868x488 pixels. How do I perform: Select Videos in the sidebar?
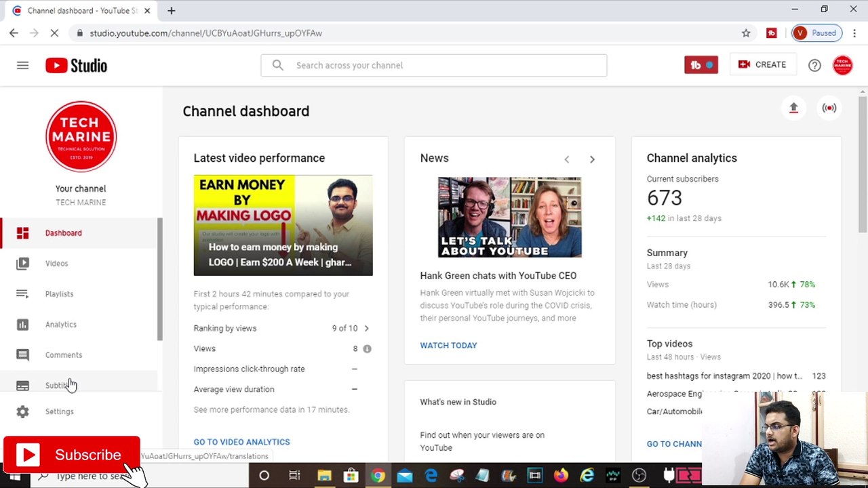tap(57, 264)
